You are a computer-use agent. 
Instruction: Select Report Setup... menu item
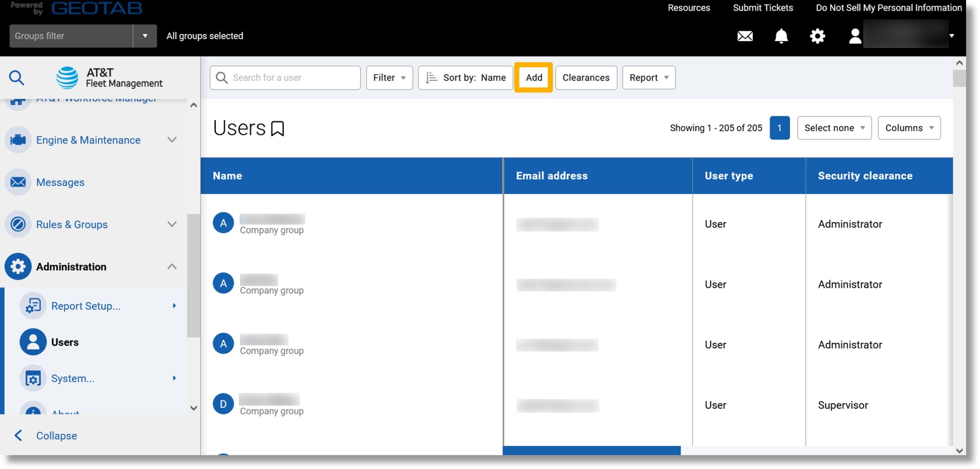[x=86, y=306]
